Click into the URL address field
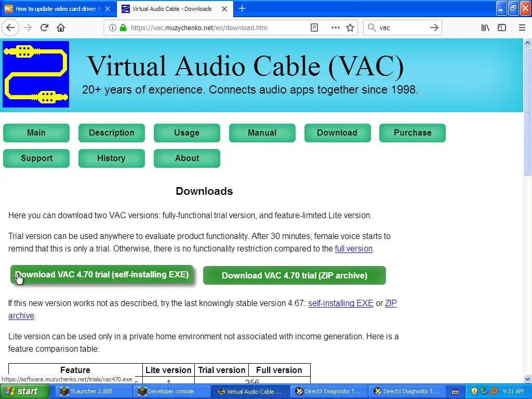Viewport: 532px width, 399px height. tap(217, 28)
